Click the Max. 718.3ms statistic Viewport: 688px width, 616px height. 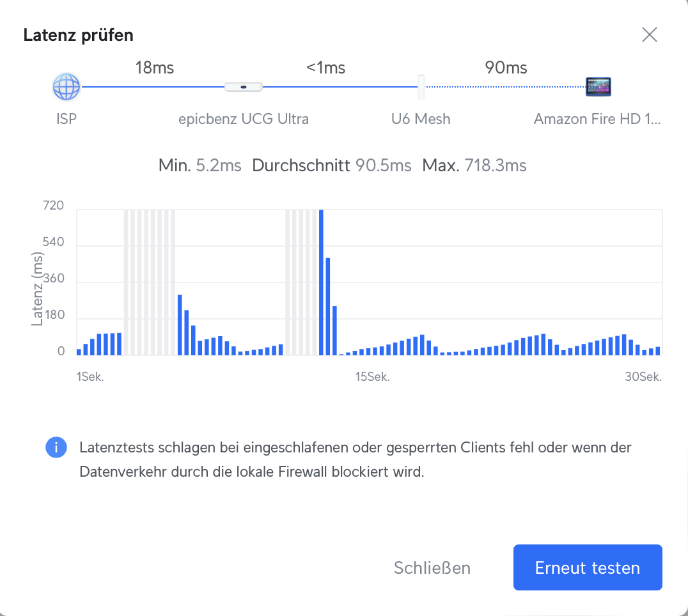tap(474, 166)
